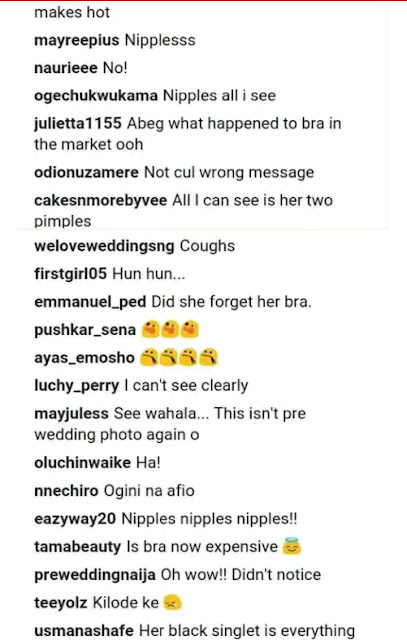Tap emmanuel_ped username

pos(90,302)
